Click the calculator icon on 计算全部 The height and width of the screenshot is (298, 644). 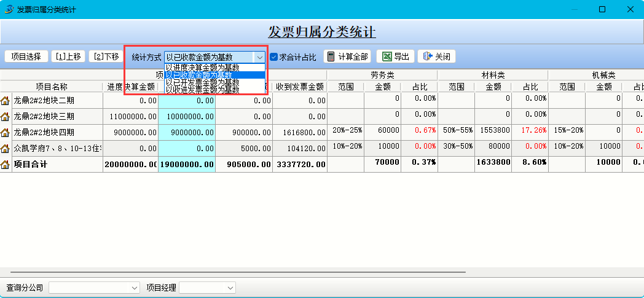331,57
